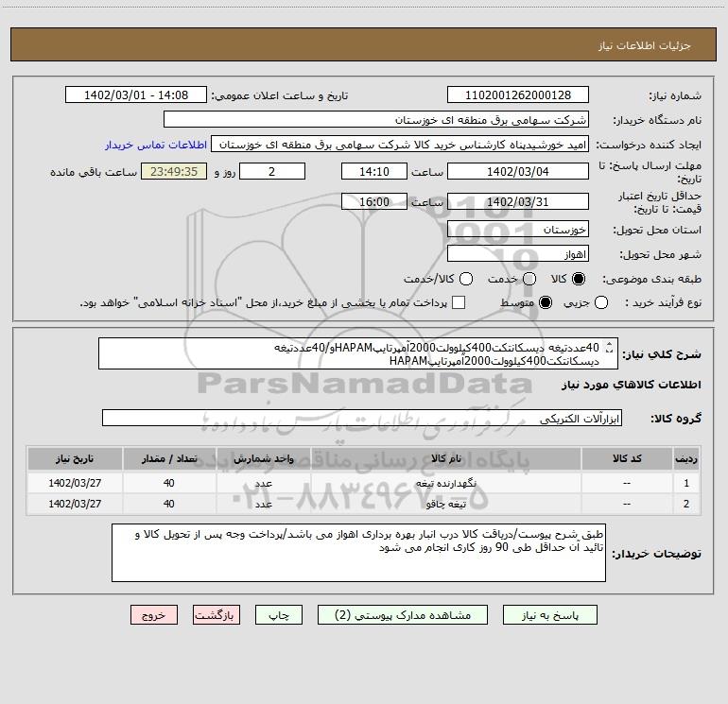Click the توضیحات خریدار text area

358,553
